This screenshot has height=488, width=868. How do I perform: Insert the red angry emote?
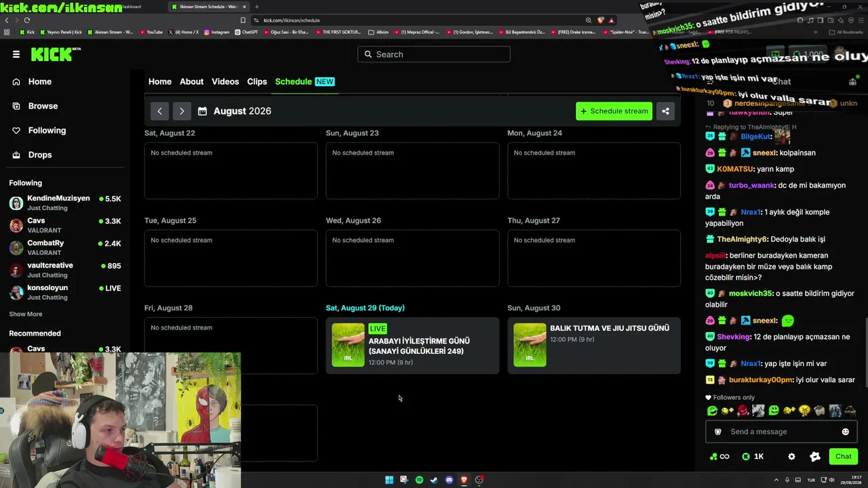point(743,411)
